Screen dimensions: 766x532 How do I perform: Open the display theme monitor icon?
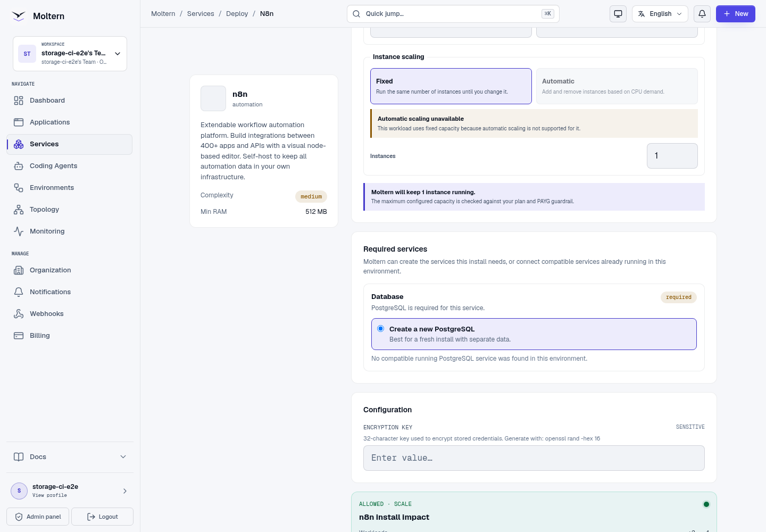(618, 14)
